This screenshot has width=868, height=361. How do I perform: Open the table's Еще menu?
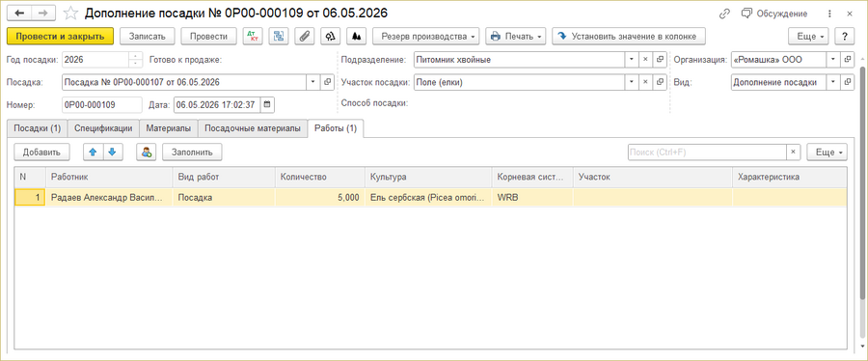tap(827, 152)
